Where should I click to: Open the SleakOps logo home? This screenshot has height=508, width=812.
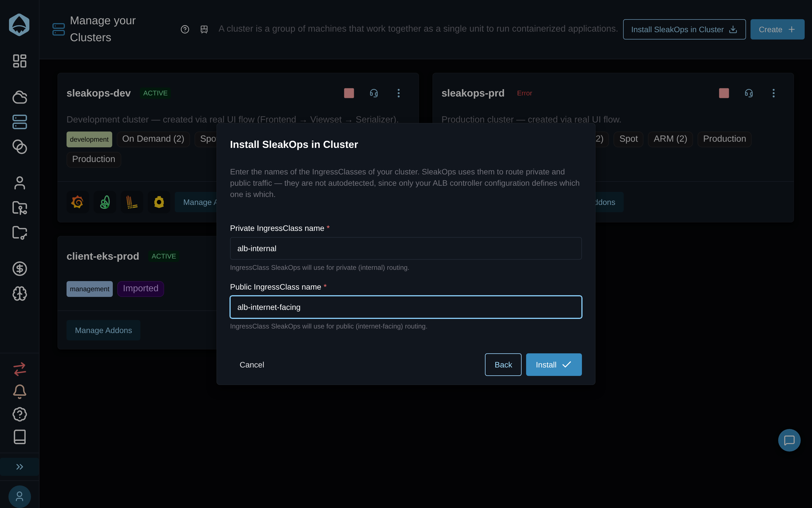point(19,25)
